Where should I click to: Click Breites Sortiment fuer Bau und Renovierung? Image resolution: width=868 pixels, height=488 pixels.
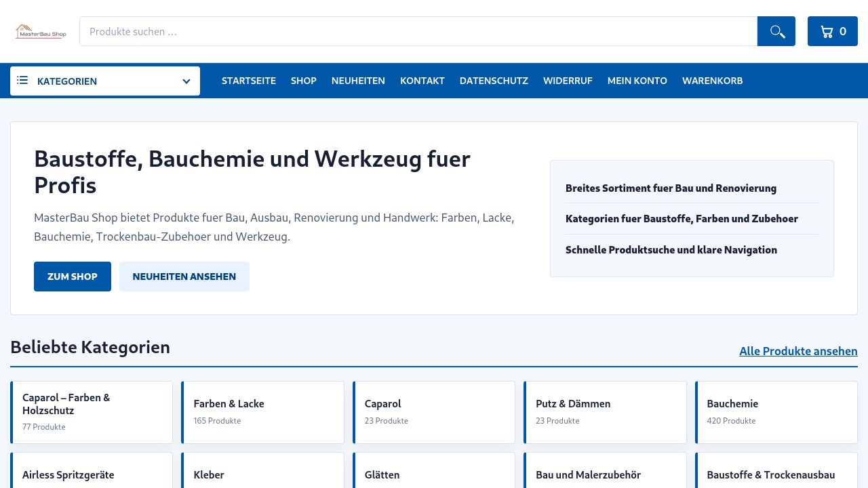[671, 188]
